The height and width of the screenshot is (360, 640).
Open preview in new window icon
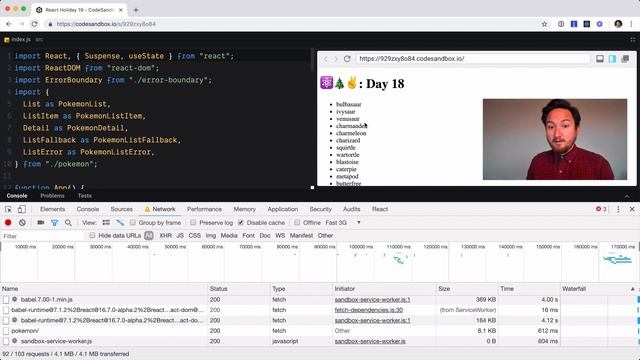625,59
